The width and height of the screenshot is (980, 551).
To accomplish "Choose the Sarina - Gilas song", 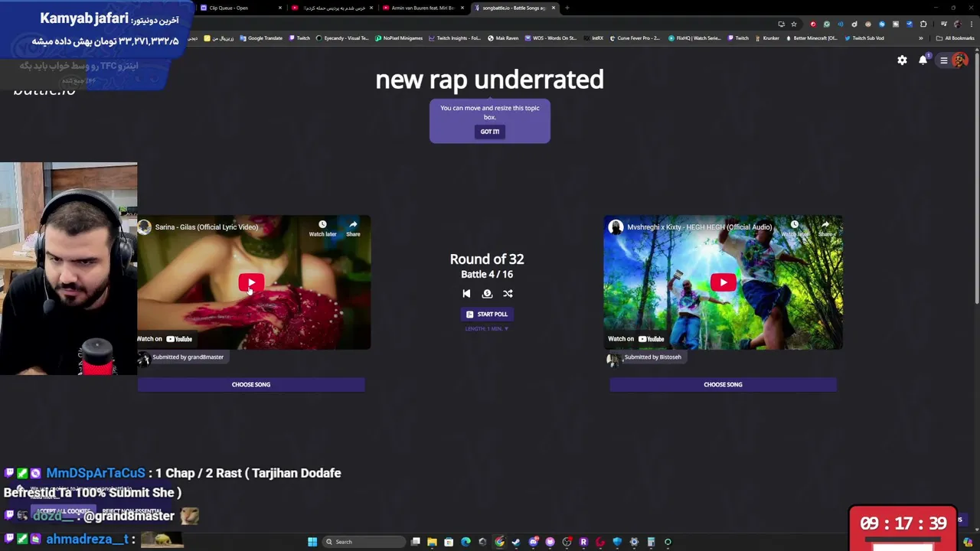I will tap(251, 384).
